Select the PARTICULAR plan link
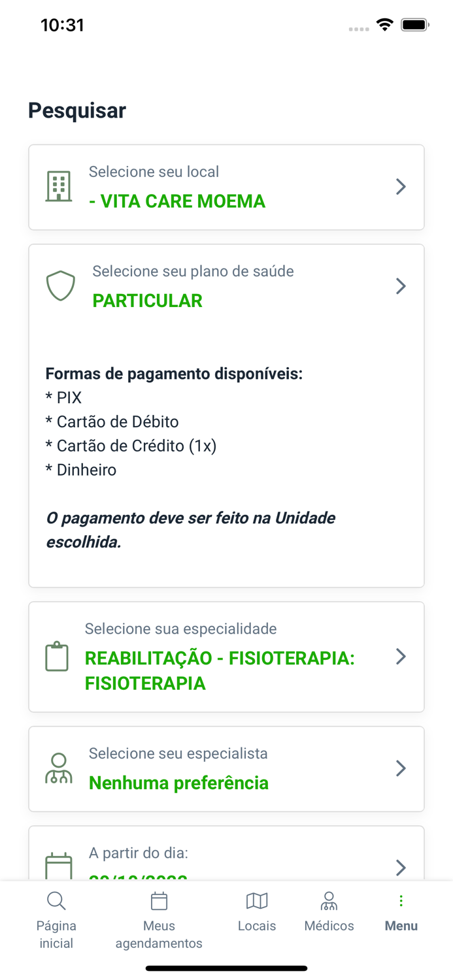 pyautogui.click(x=147, y=301)
